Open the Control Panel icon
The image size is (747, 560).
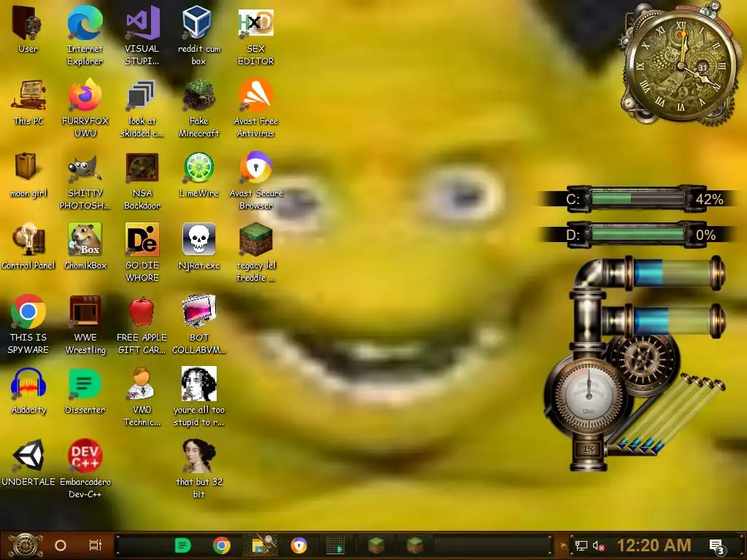pos(28,239)
